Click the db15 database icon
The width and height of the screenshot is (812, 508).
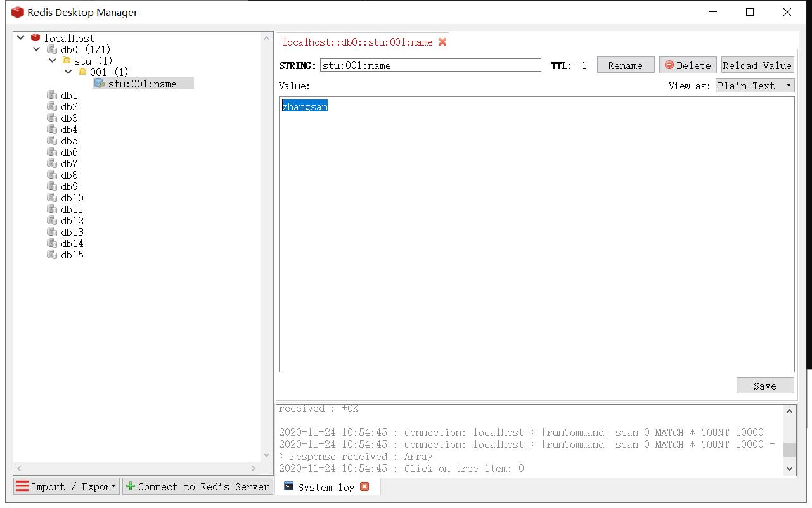point(52,255)
